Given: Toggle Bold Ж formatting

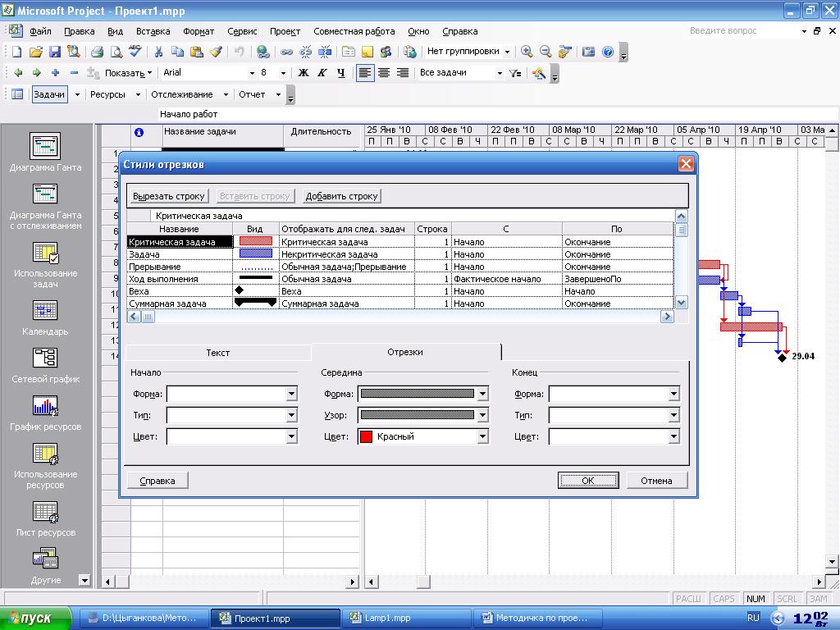Looking at the screenshot, I should 304,73.
